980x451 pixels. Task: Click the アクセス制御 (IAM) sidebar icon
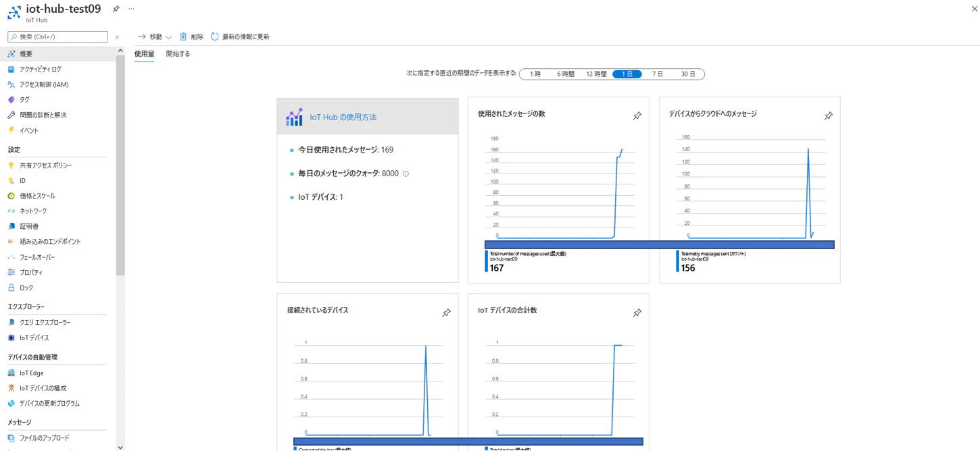coord(11,84)
